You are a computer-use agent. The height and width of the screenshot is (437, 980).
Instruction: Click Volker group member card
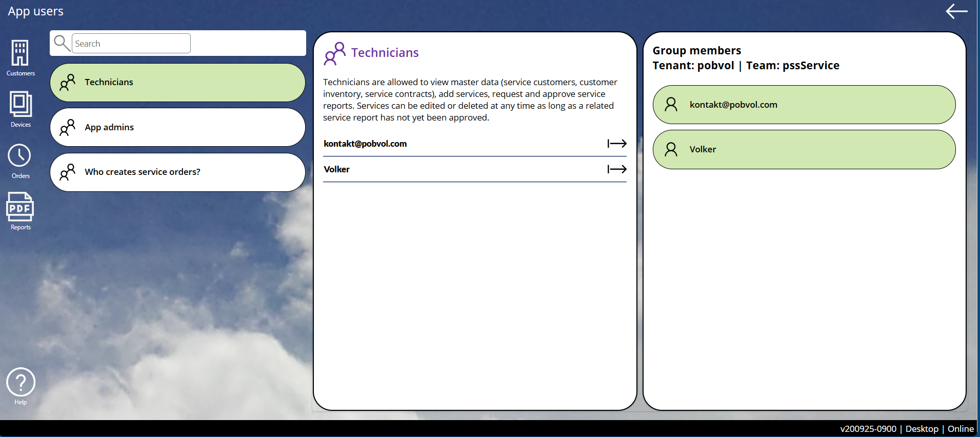[804, 149]
